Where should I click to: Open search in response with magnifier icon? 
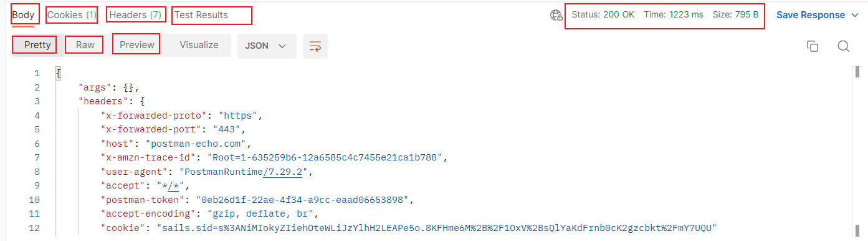coord(843,46)
